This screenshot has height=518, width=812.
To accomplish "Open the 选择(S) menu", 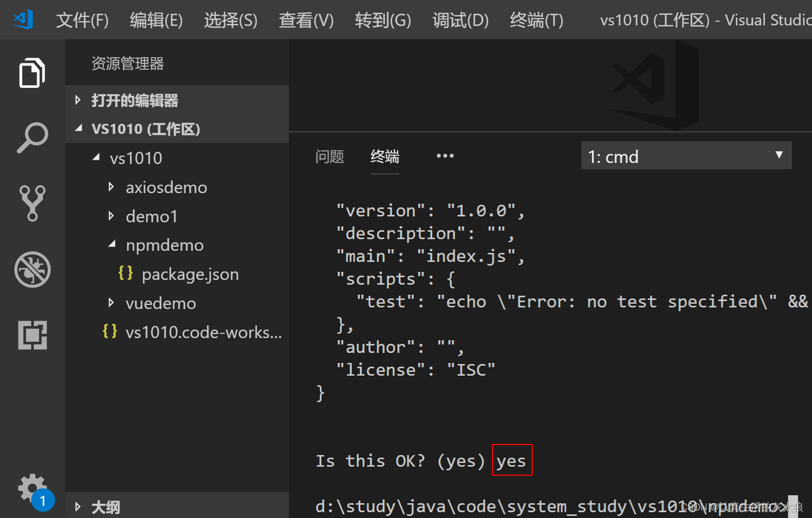I will 231,20.
